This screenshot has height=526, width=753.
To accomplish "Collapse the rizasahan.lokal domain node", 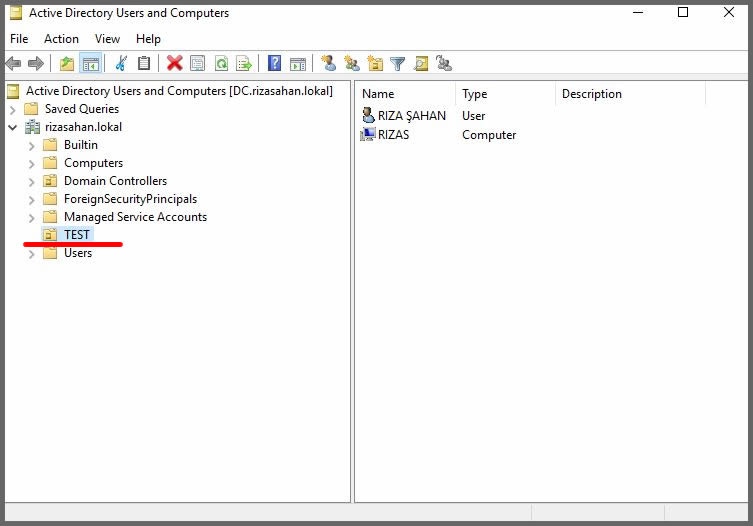I will click(13, 127).
